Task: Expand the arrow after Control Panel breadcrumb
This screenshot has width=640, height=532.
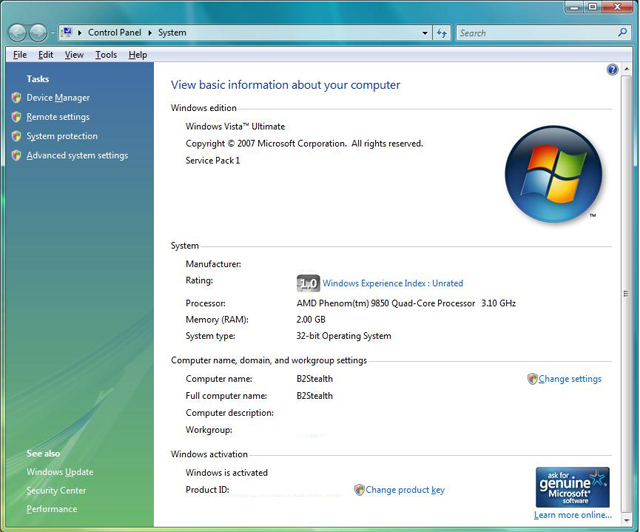Action: click(x=150, y=33)
